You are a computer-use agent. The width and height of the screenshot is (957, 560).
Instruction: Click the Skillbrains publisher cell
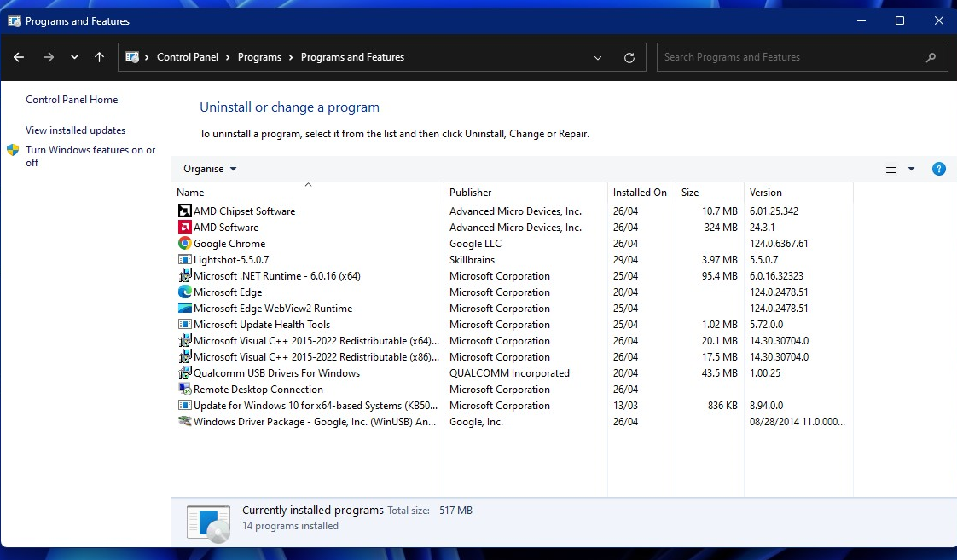(x=472, y=259)
